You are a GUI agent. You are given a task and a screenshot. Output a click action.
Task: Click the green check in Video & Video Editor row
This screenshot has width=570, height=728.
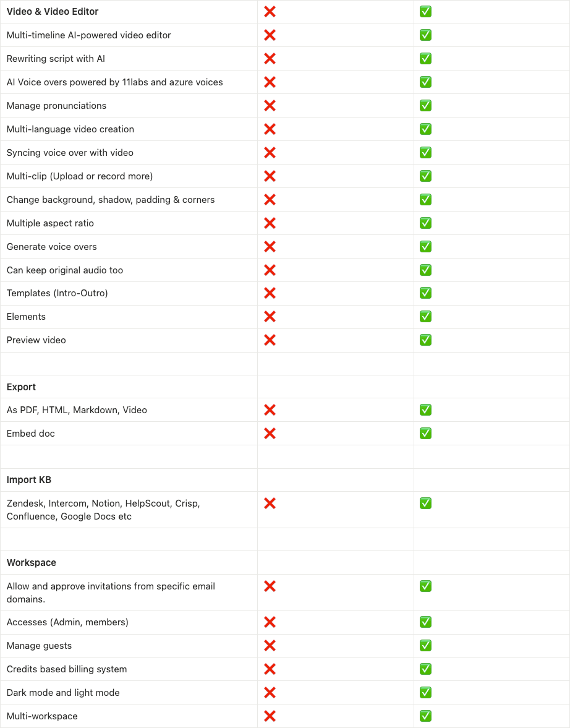pos(425,12)
